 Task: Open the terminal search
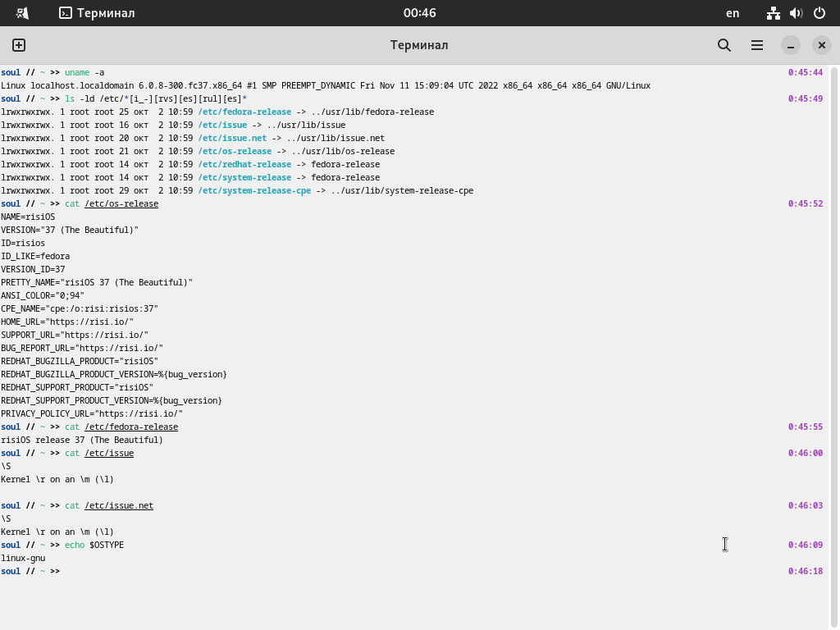pyautogui.click(x=724, y=45)
